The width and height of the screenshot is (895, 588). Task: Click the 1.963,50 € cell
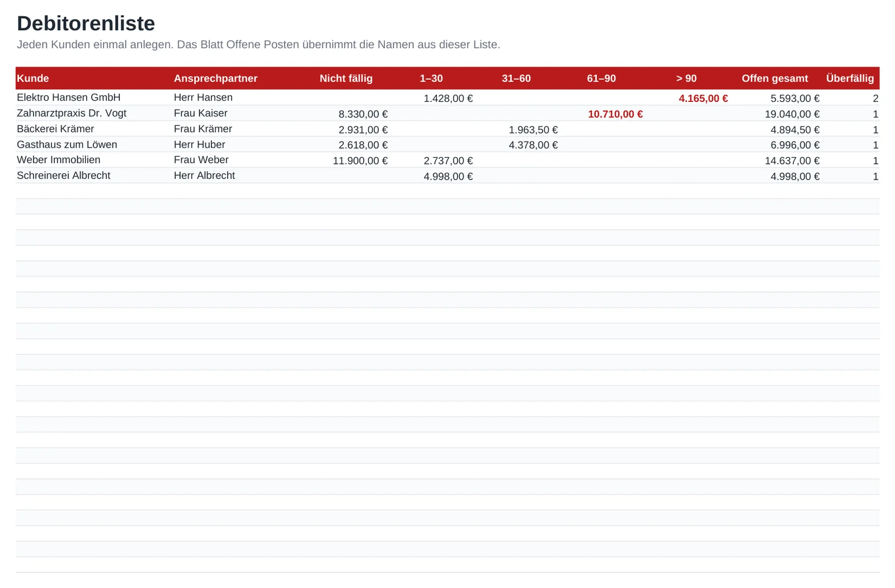click(x=533, y=130)
